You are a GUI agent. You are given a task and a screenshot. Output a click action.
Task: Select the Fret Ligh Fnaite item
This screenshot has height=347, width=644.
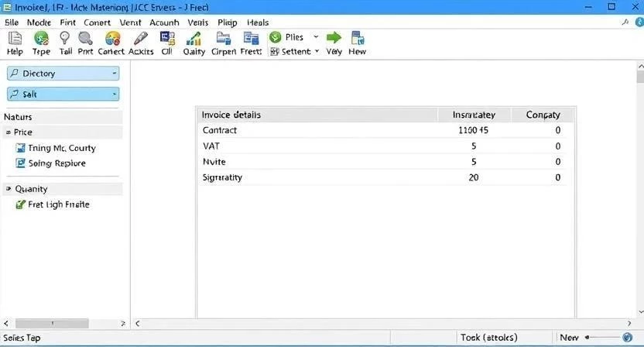(x=59, y=204)
